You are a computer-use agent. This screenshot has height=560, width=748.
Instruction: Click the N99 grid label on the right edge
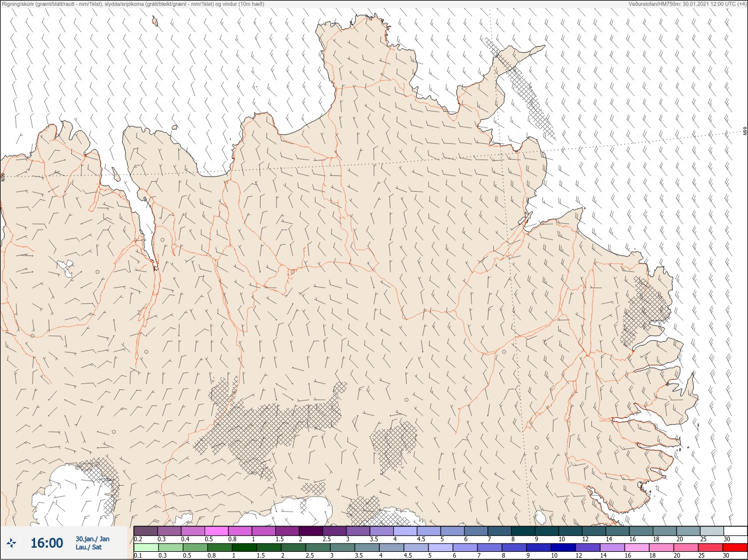coord(745,132)
